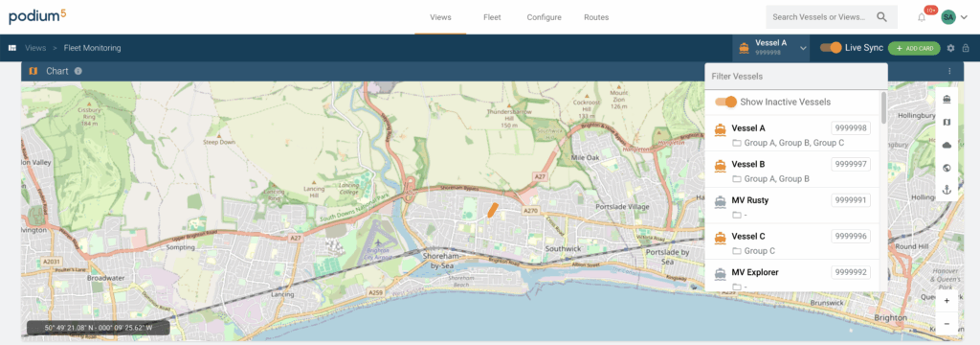The width and height of the screenshot is (980, 345).
Task: Click the globe icon on chart toolbar
Action: click(947, 167)
